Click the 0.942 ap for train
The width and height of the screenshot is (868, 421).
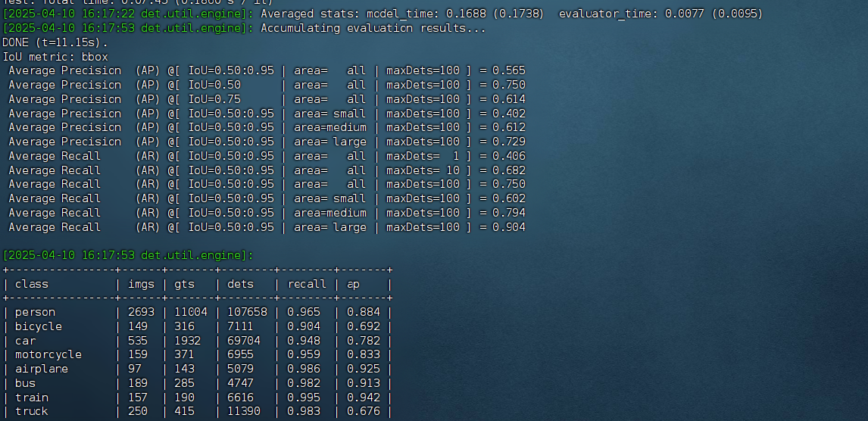tap(363, 398)
